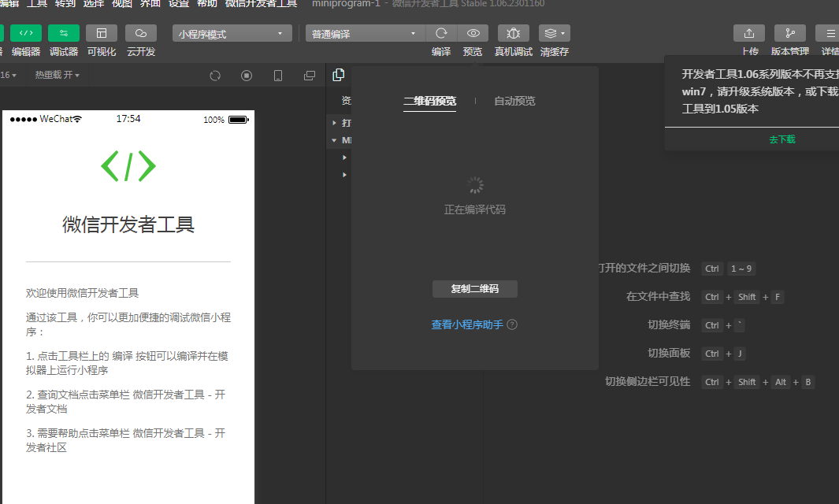Click the detach simulator window icon
The image size is (839, 504).
click(x=310, y=76)
